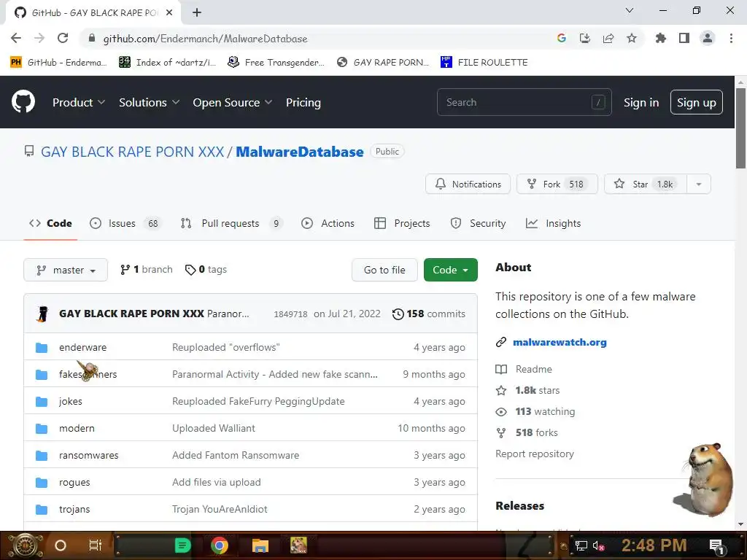Select the Code tab
This screenshot has height=560, width=747.
pyautogui.click(x=50, y=223)
